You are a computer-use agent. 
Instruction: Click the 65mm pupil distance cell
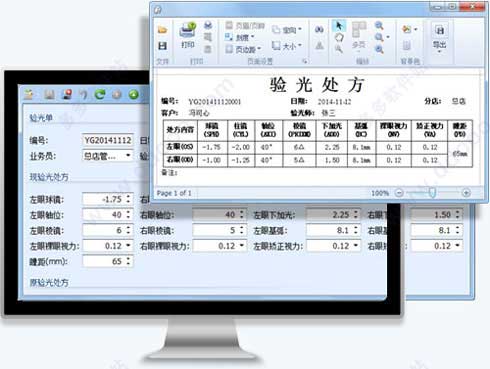click(460, 154)
